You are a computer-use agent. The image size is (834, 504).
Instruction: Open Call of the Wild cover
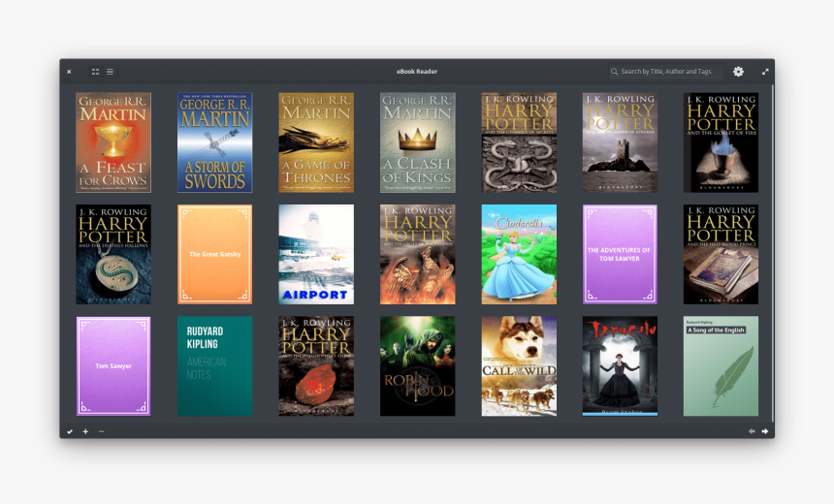click(x=519, y=366)
